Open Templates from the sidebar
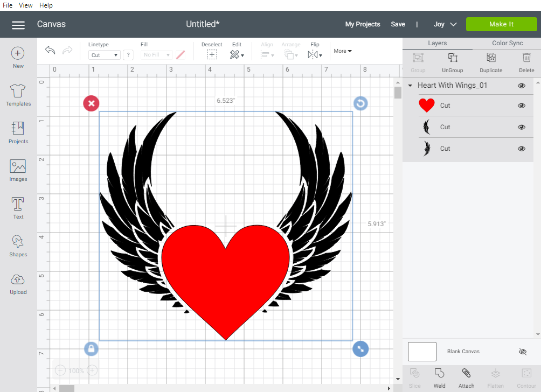Viewport: 541px width, 392px height. (18, 95)
